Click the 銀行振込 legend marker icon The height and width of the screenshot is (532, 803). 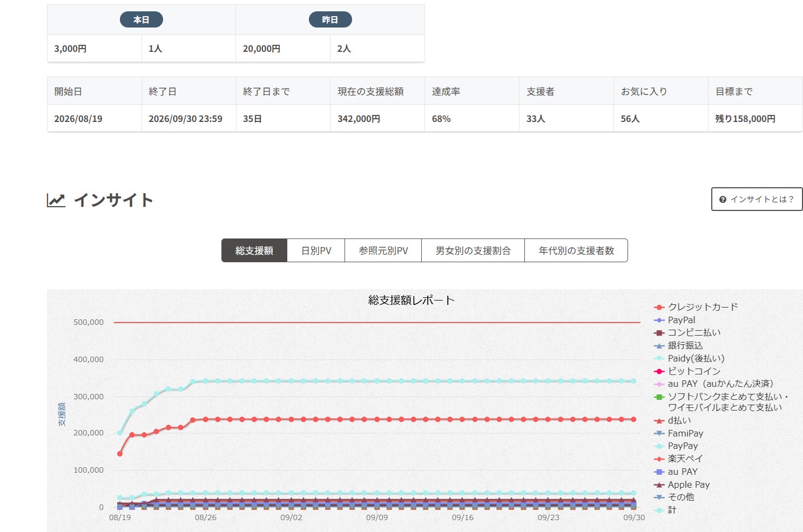tap(659, 346)
